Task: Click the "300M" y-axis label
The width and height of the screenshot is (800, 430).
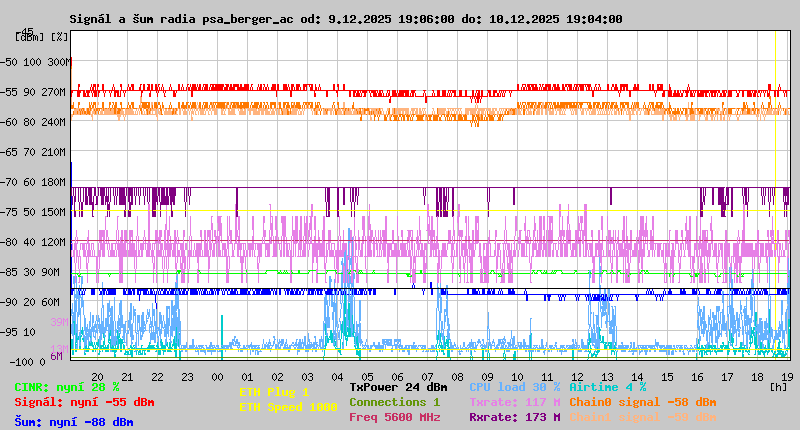Action: click(x=58, y=62)
